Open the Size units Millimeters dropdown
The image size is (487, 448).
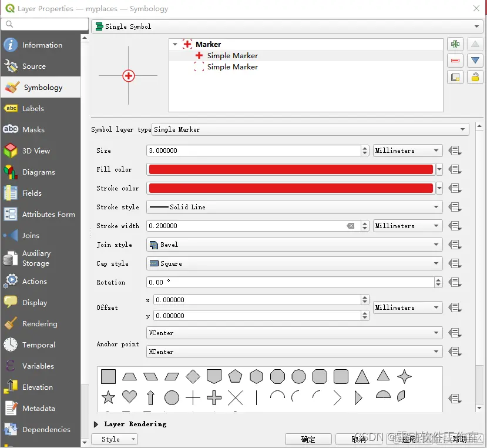point(408,151)
